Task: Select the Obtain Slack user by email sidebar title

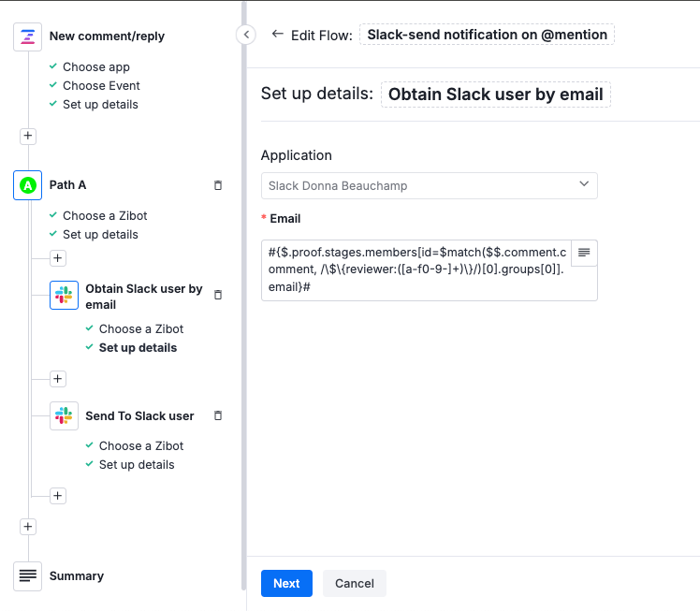Action: 144,297
